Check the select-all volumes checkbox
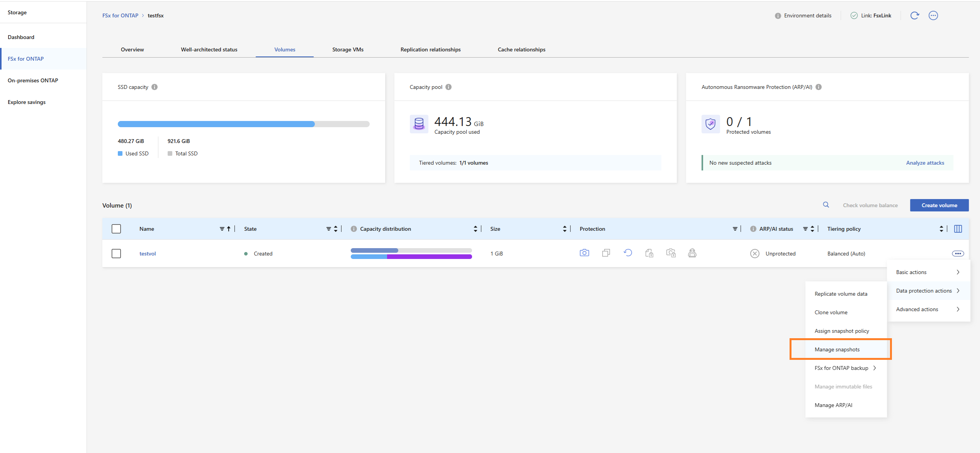980x453 pixels. point(116,229)
